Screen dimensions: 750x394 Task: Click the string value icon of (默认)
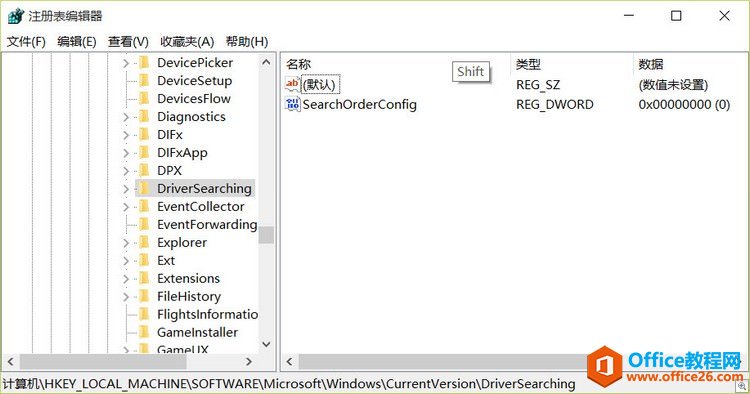coord(292,85)
